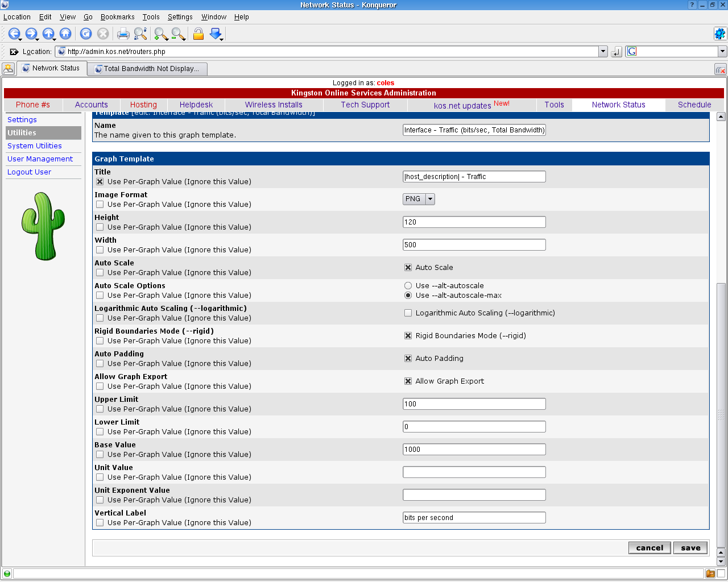The image size is (728, 582).
Task: Go forward with the Forward arrow icon
Action: coord(31,34)
